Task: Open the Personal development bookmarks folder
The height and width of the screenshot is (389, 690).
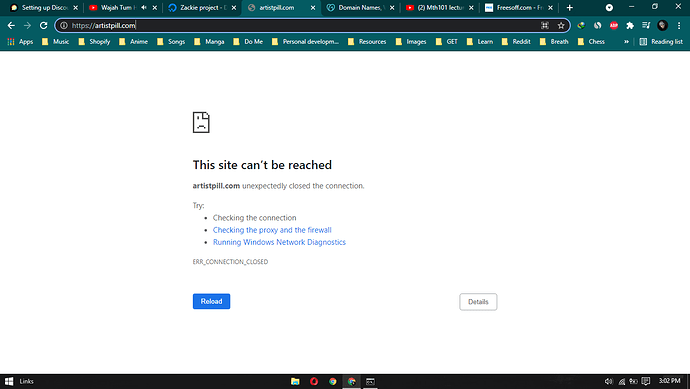Action: pos(305,42)
